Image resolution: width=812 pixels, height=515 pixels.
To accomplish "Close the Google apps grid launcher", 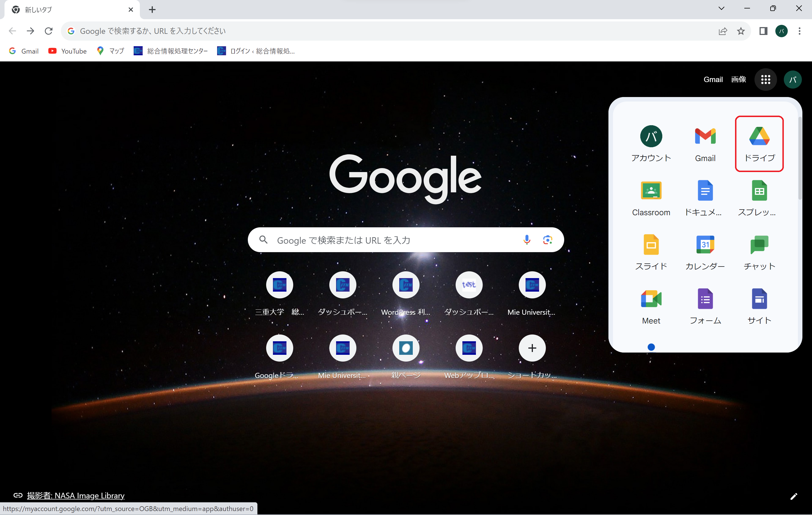I will 765,80.
